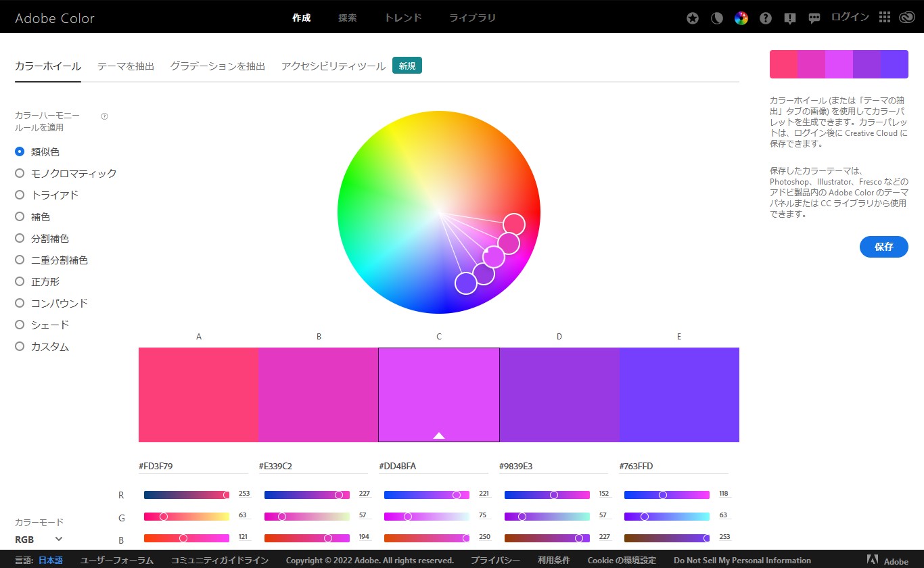The width and height of the screenshot is (924, 568).
Task: Click the B value 250 of color C
Action: (484, 537)
